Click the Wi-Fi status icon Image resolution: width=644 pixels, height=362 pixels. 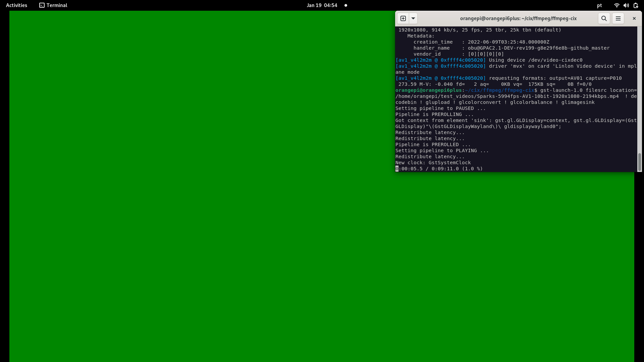[x=616, y=5]
